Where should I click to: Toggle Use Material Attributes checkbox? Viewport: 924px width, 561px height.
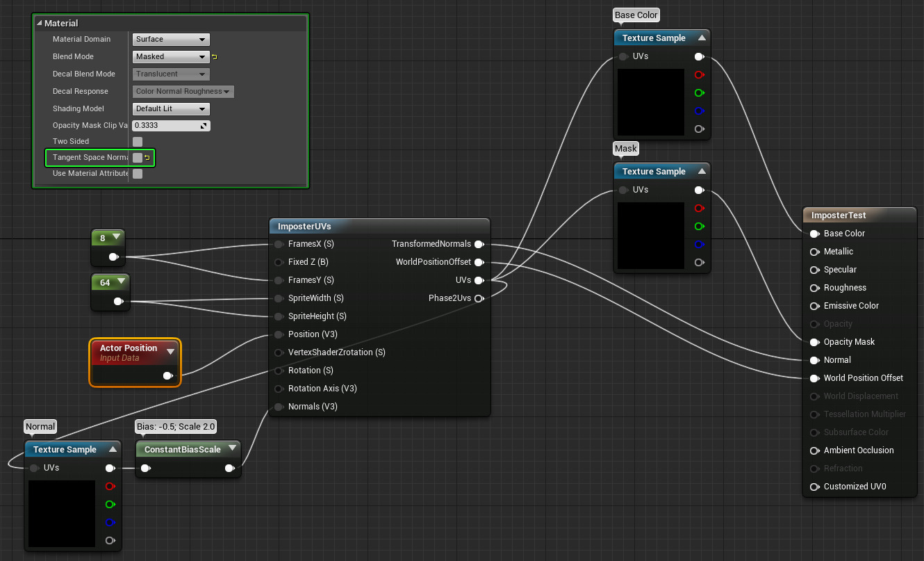click(138, 174)
